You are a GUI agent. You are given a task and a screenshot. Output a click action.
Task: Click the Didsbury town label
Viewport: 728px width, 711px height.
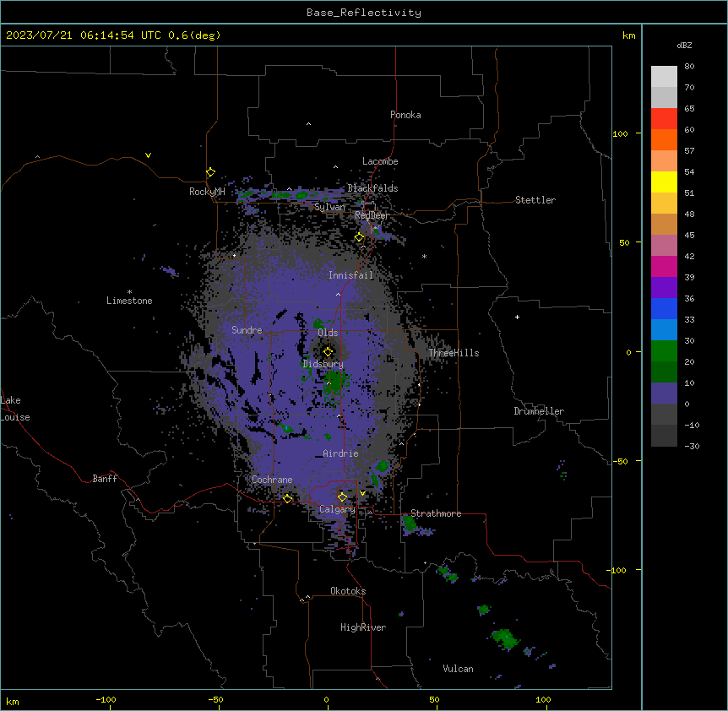[323, 364]
